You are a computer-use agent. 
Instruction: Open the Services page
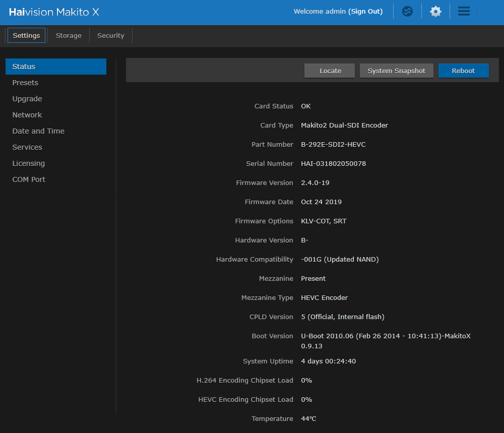pos(27,147)
